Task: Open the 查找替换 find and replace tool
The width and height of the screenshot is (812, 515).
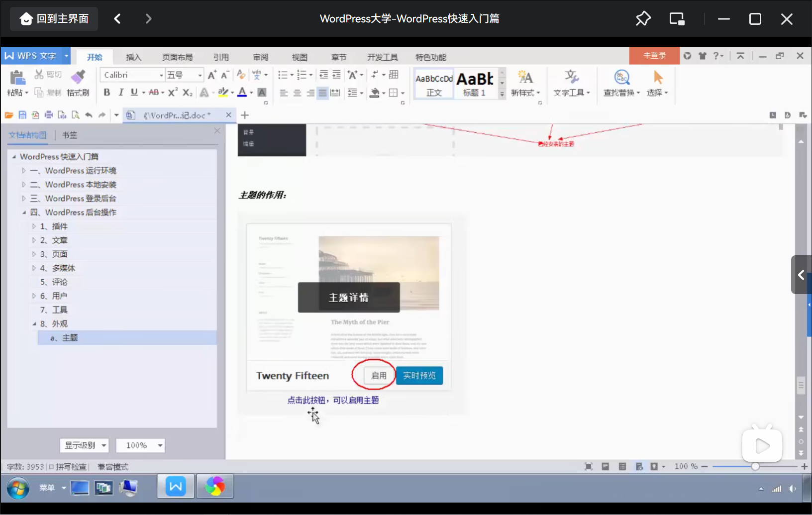Action: pos(621,84)
